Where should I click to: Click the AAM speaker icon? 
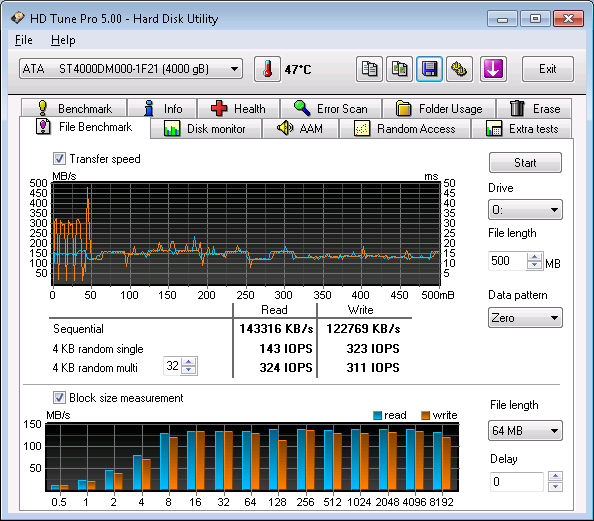pyautogui.click(x=285, y=128)
